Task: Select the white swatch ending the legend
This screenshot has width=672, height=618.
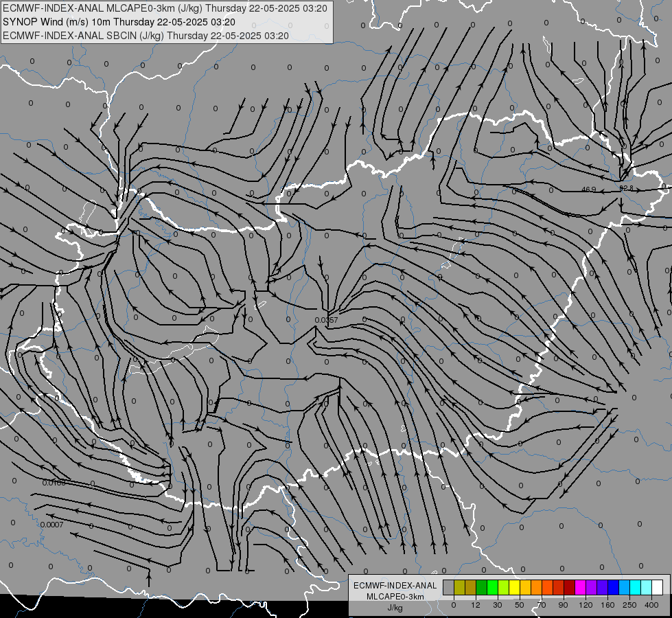Action: [x=658, y=588]
